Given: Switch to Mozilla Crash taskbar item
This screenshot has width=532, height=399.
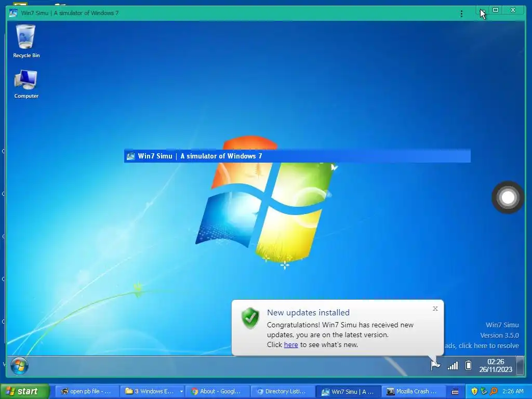Looking at the screenshot, I should click(413, 392).
